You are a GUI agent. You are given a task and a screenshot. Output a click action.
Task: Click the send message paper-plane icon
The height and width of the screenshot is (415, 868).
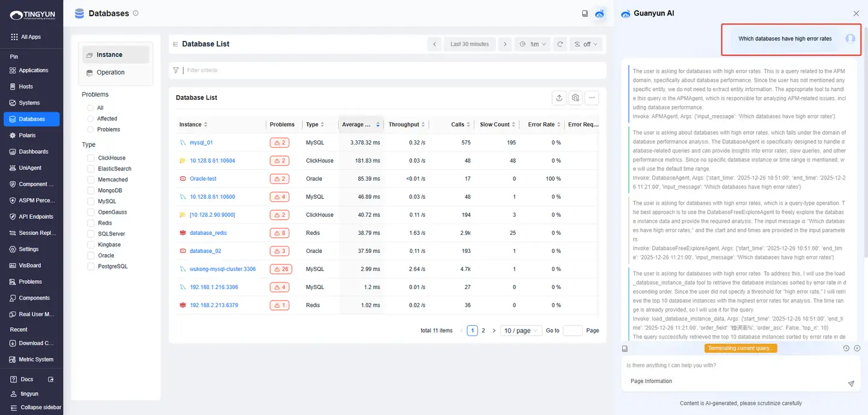point(851,383)
